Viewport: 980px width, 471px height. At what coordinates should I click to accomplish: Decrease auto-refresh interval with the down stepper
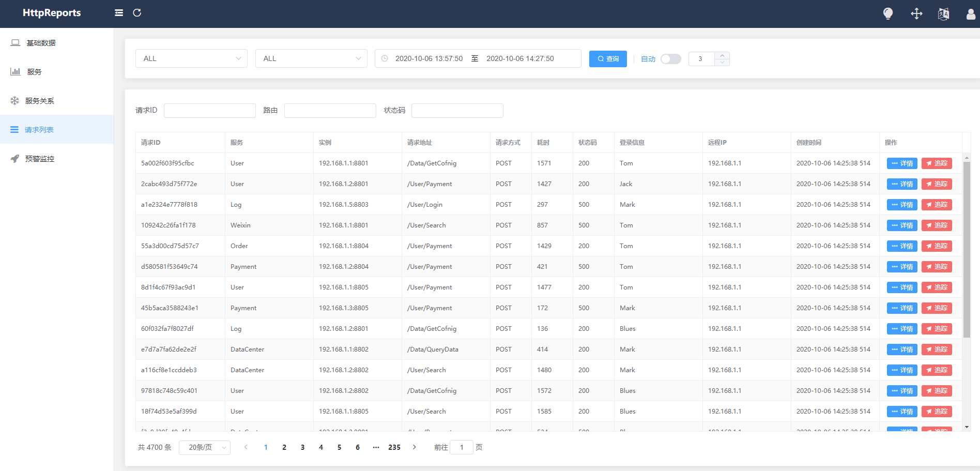(722, 62)
